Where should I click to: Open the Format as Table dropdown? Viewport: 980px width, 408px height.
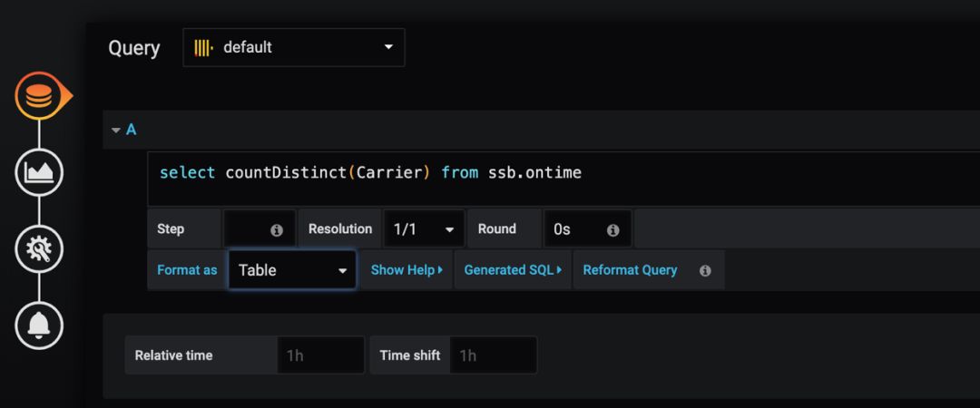[292, 270]
